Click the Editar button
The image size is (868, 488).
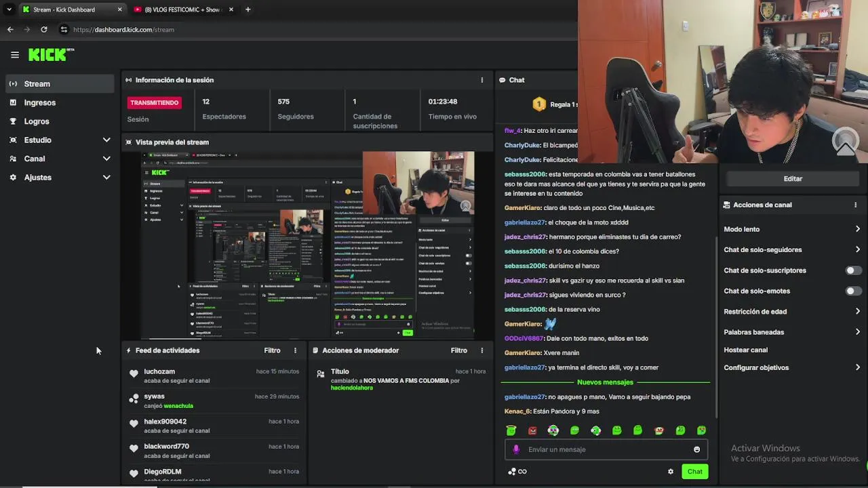(792, 179)
